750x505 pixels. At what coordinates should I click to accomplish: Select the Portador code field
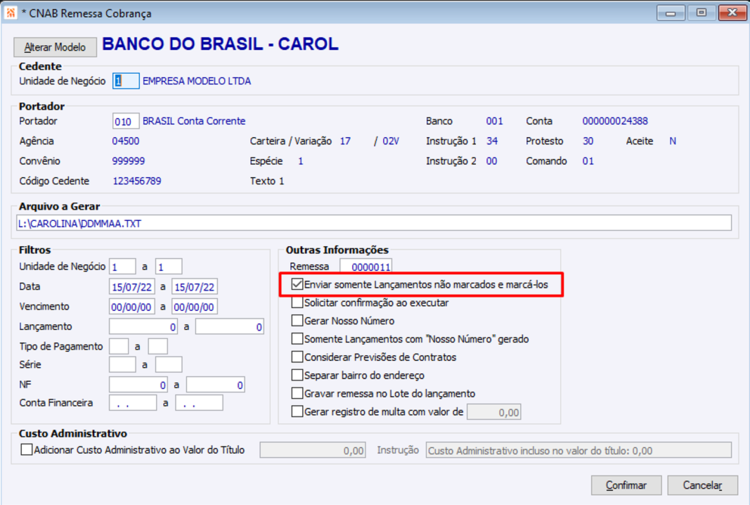[126, 121]
